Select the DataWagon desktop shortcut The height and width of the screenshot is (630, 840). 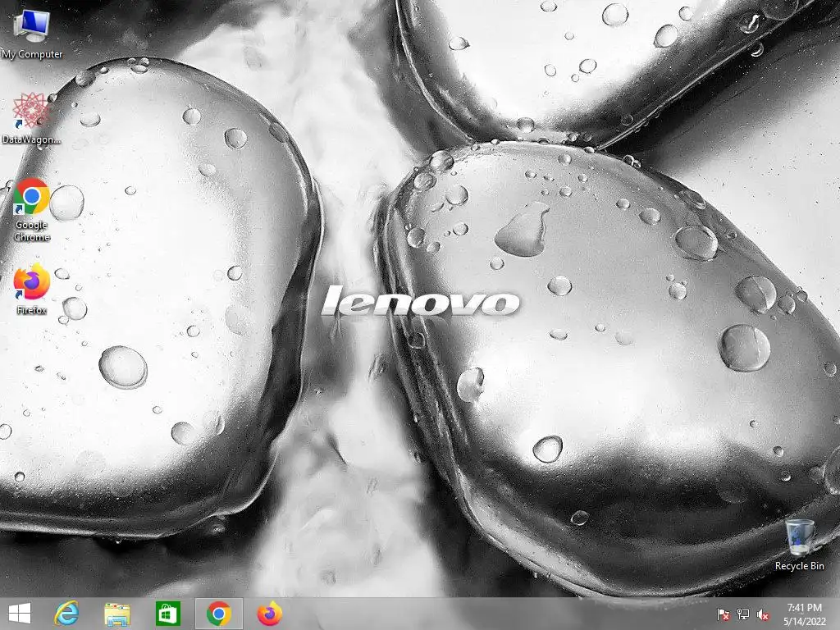(31, 119)
